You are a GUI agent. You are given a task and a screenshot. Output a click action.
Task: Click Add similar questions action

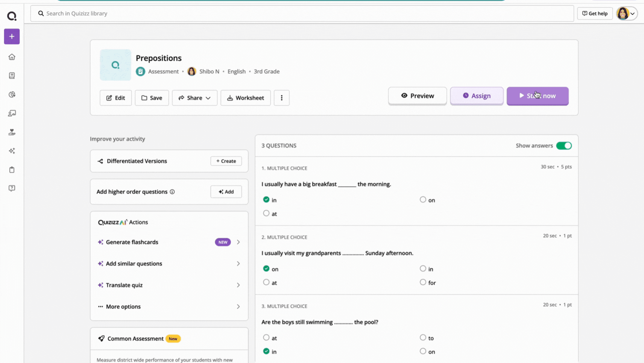click(x=169, y=264)
